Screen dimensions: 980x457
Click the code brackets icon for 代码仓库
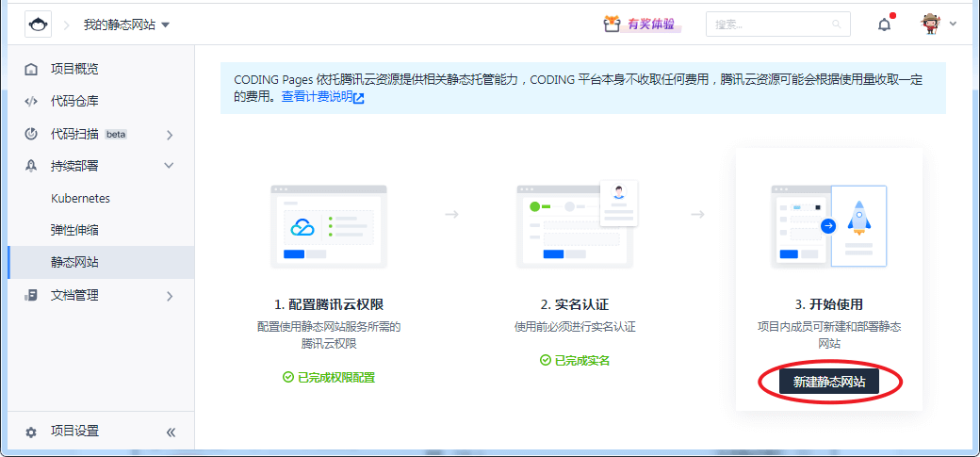point(30,101)
